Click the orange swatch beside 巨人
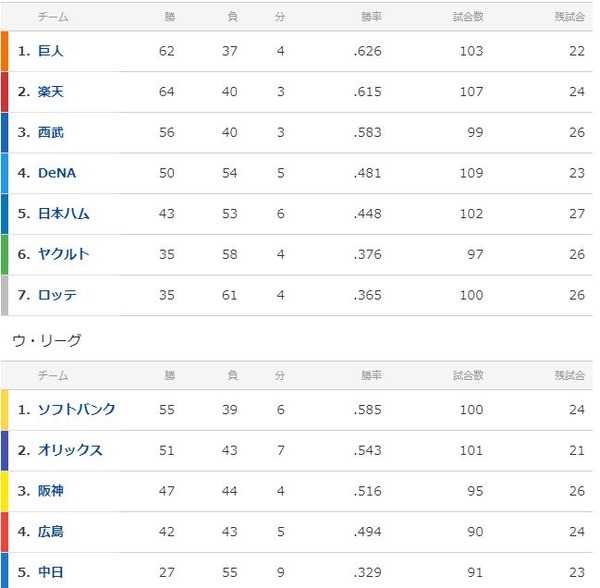 coord(5,51)
